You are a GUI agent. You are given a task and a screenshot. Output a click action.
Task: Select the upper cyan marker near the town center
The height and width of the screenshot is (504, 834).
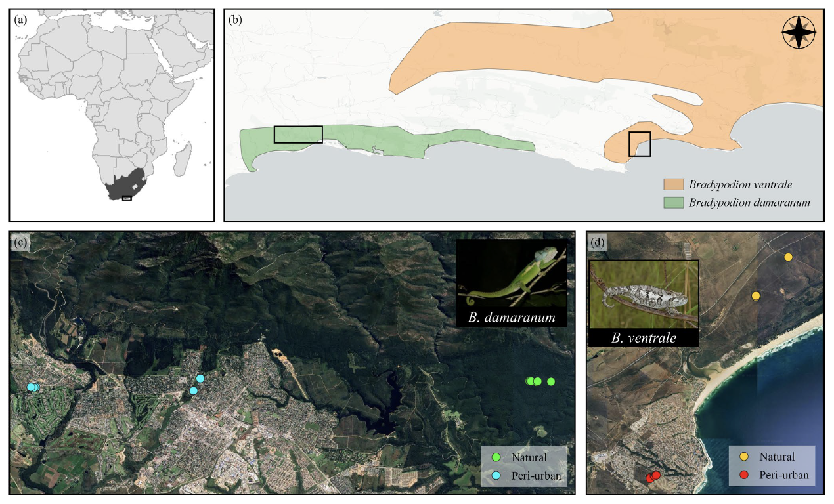tap(200, 379)
